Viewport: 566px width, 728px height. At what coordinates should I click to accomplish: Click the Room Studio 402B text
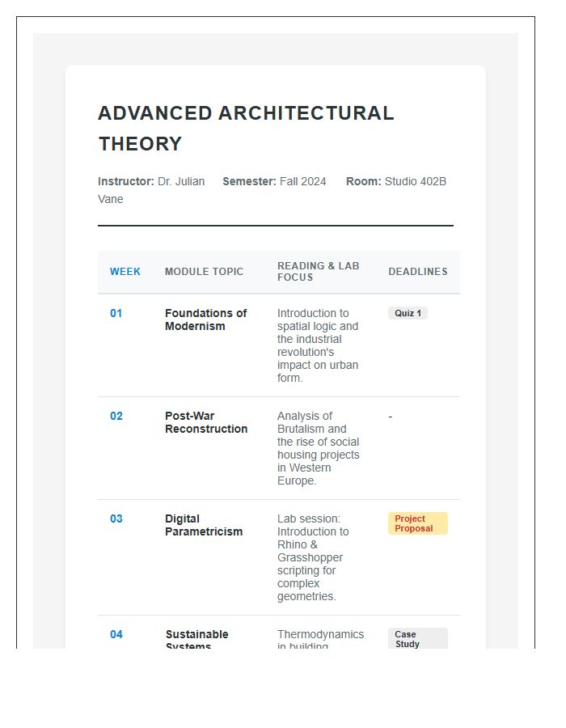click(395, 181)
